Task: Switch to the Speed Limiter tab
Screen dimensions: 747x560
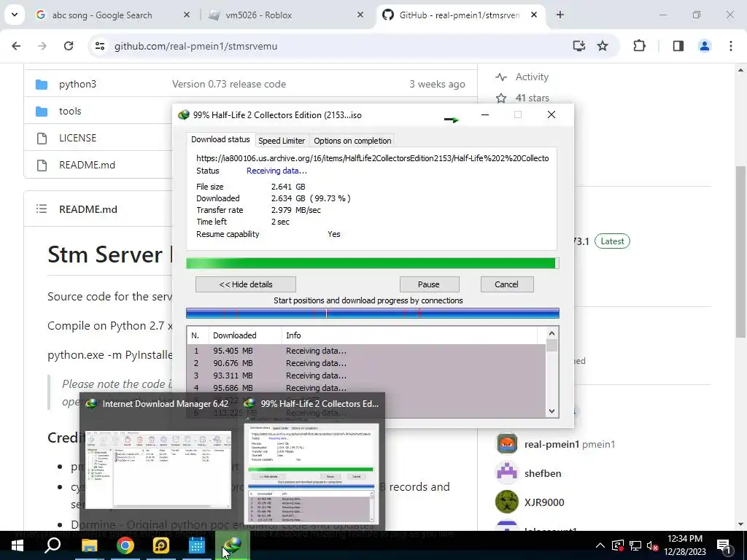Action: 281,141
